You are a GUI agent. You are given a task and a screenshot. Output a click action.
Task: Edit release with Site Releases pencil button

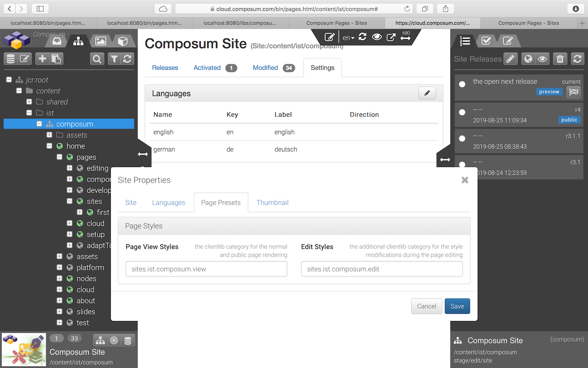point(510,59)
